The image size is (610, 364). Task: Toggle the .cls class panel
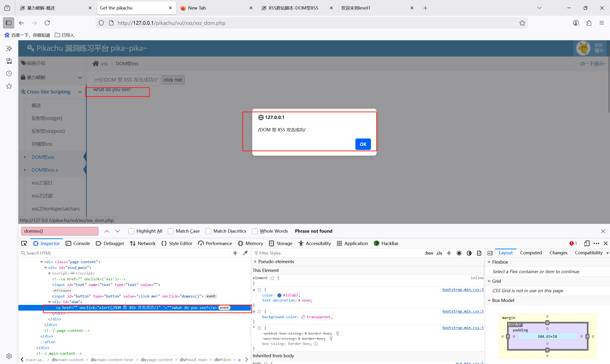[x=439, y=253]
